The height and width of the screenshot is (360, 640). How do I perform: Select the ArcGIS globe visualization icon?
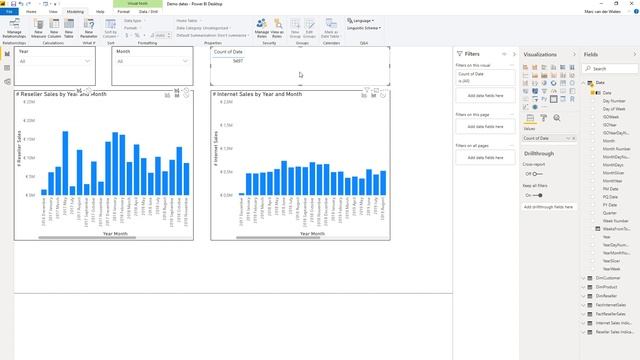point(535,107)
